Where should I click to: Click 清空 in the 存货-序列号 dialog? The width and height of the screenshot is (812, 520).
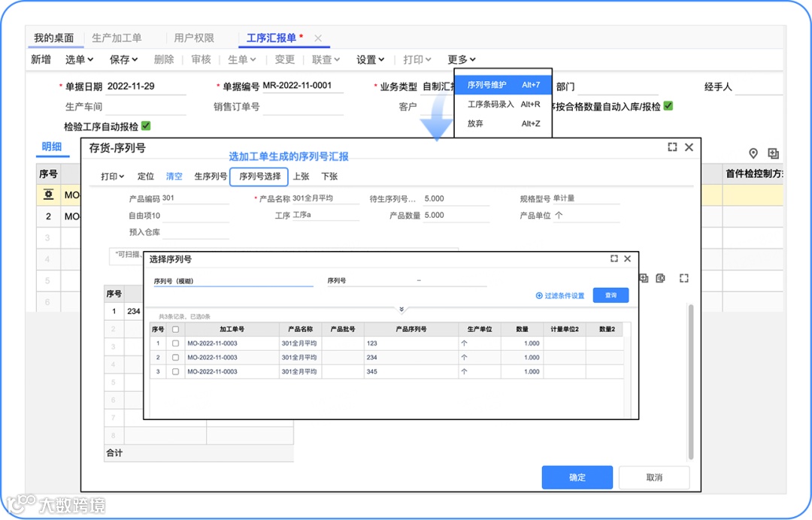pyautogui.click(x=174, y=177)
